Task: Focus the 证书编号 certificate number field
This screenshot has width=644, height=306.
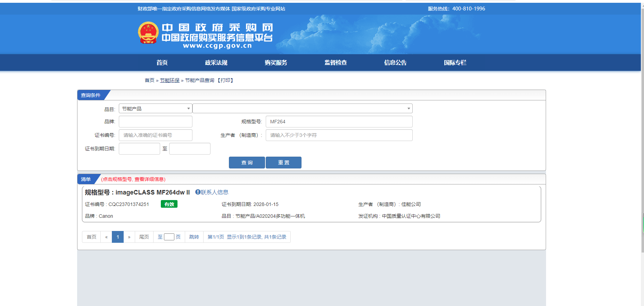Action: 155,135
